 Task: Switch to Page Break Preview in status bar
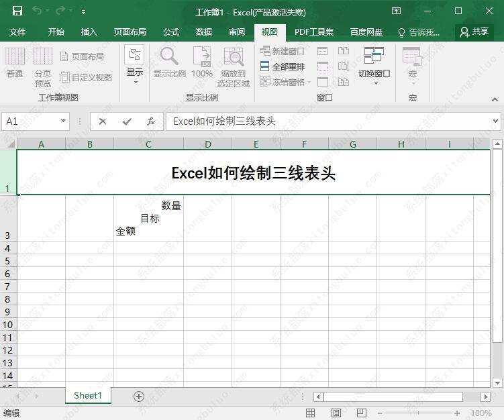click(x=362, y=413)
